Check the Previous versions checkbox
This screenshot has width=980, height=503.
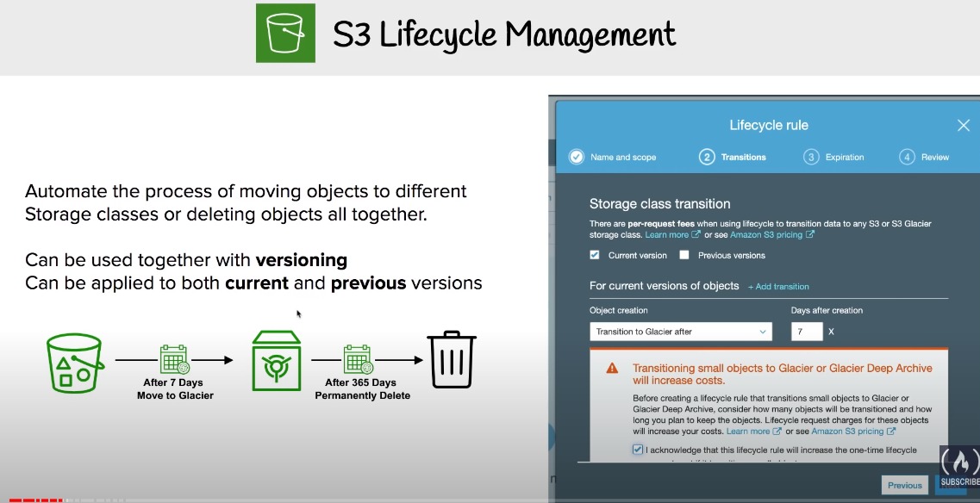coord(684,255)
